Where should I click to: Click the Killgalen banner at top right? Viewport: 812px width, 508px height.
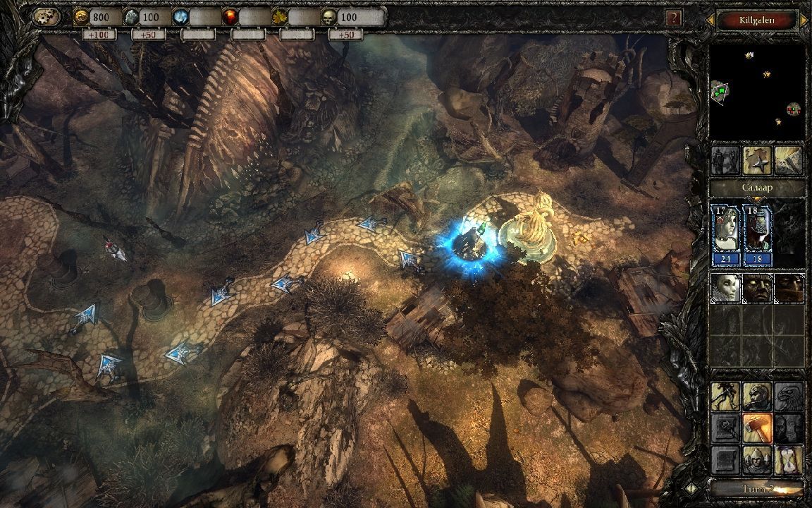[758, 20]
